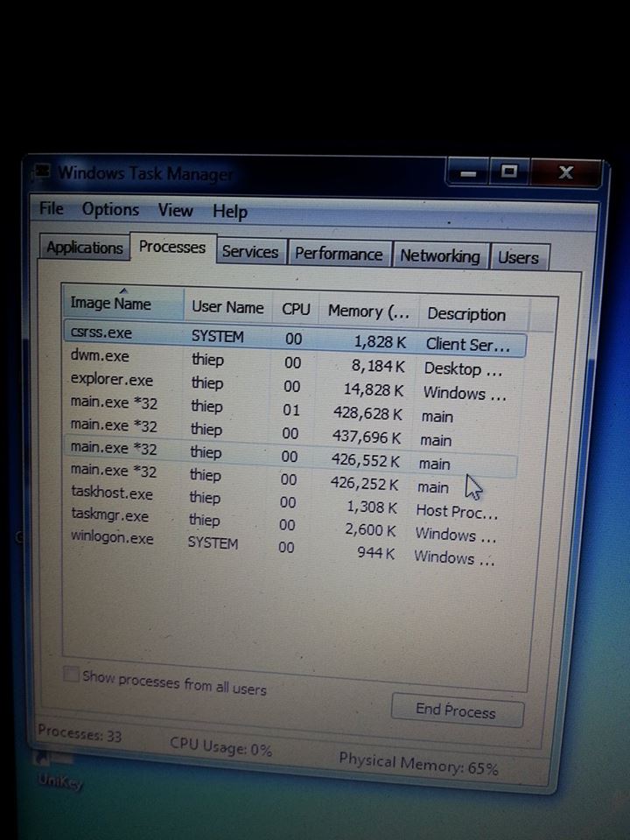Screen dimensions: 630x840
Task: Sort by the Memory column header
Action: [x=367, y=311]
